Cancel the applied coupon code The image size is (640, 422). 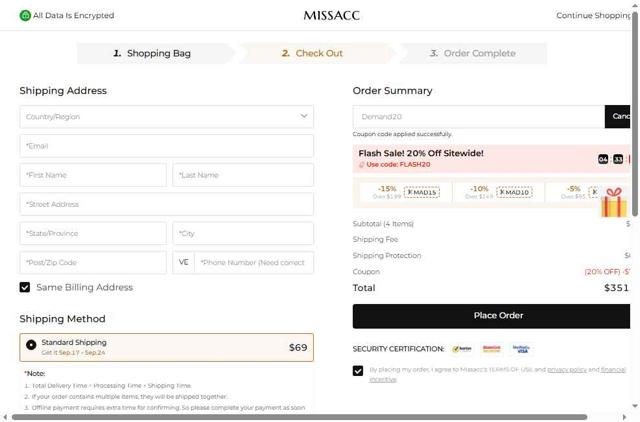pos(618,117)
